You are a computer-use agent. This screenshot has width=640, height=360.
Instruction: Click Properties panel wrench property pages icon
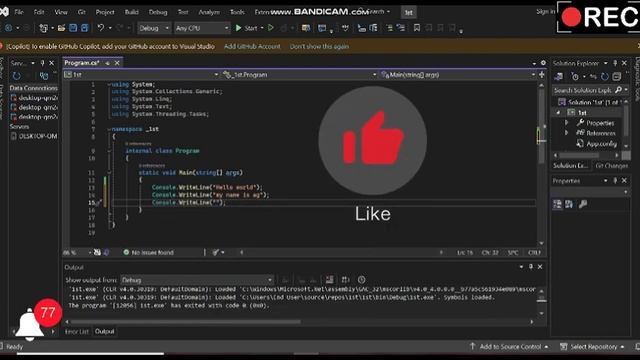pyautogui.click(x=583, y=204)
